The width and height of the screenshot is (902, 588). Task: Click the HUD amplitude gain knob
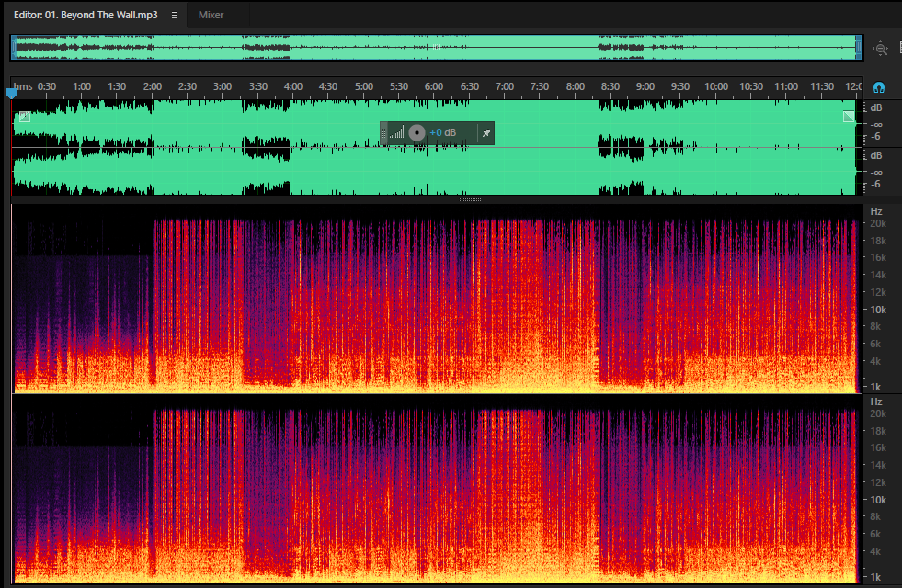pyautogui.click(x=417, y=133)
